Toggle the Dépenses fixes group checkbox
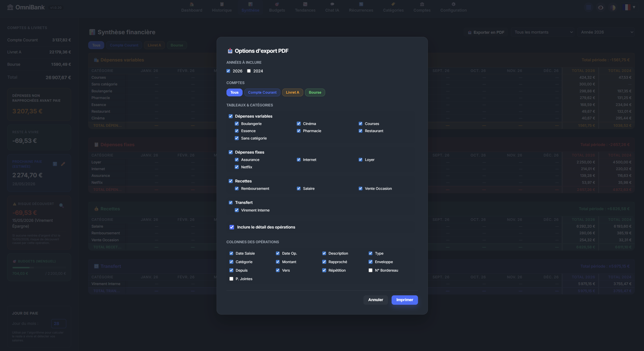 231,152
